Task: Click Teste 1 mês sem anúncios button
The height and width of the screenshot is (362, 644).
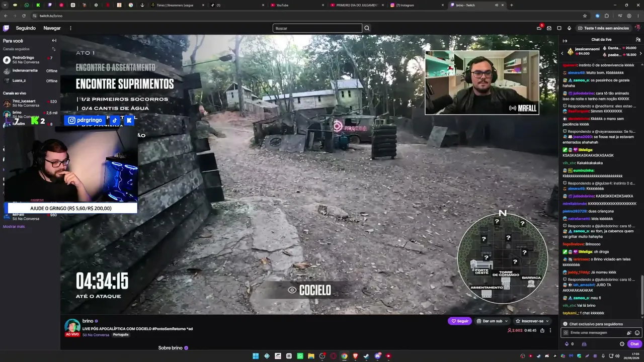Action: [603, 28]
